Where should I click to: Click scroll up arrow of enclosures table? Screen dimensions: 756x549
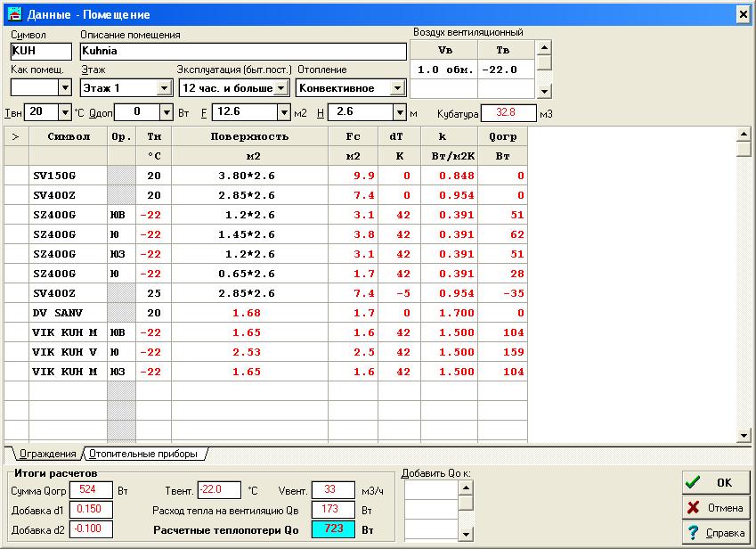tap(744, 134)
